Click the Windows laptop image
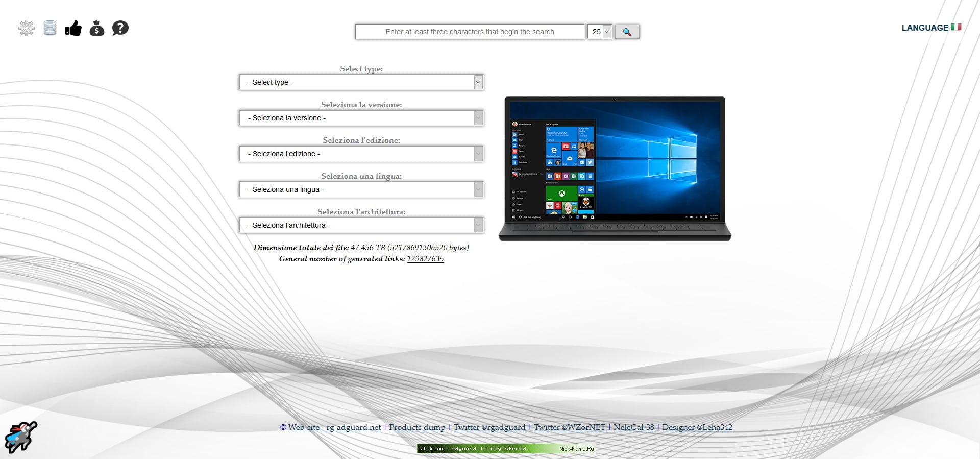 (615, 168)
